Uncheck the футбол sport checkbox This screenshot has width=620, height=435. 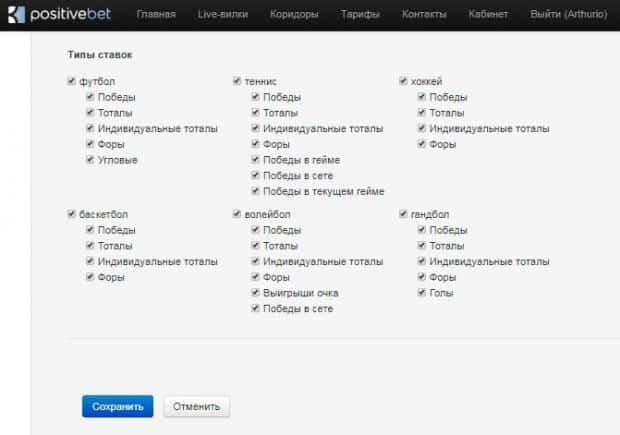coord(71,81)
